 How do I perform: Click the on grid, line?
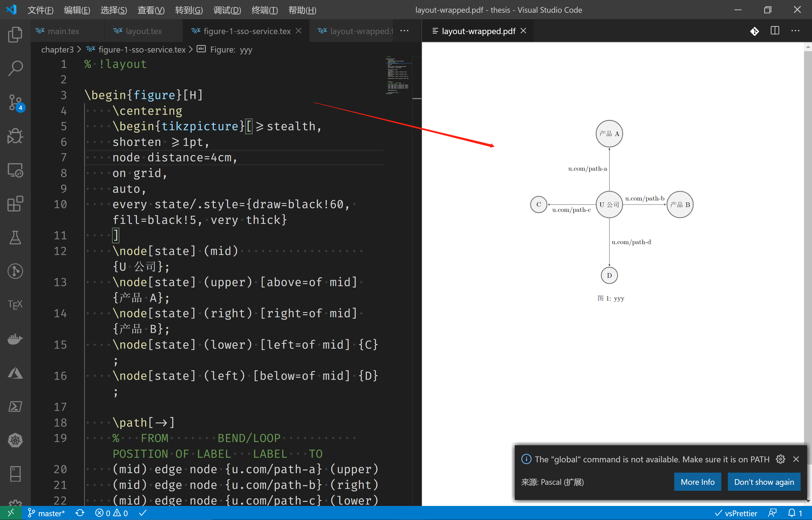[x=140, y=173]
